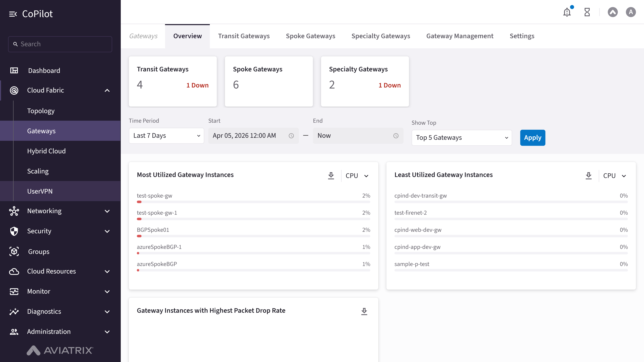
Task: Expand the Security section
Action: (107, 231)
